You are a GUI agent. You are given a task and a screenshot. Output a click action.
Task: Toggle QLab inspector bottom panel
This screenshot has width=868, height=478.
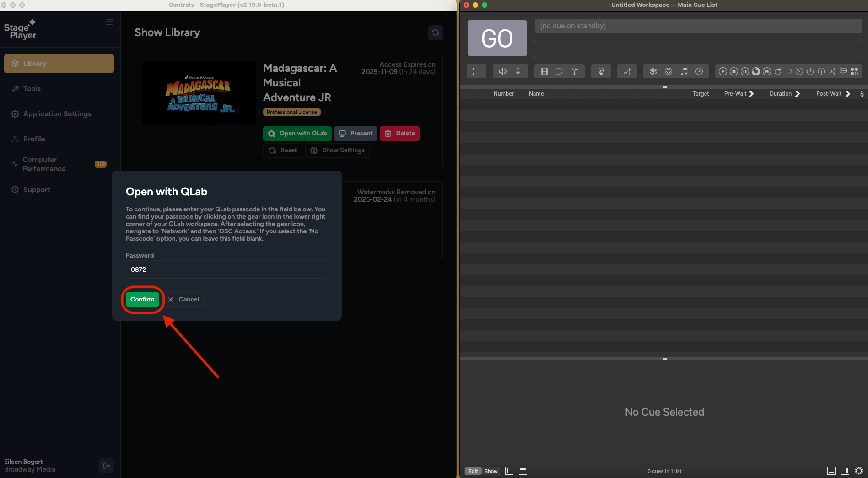(832, 471)
